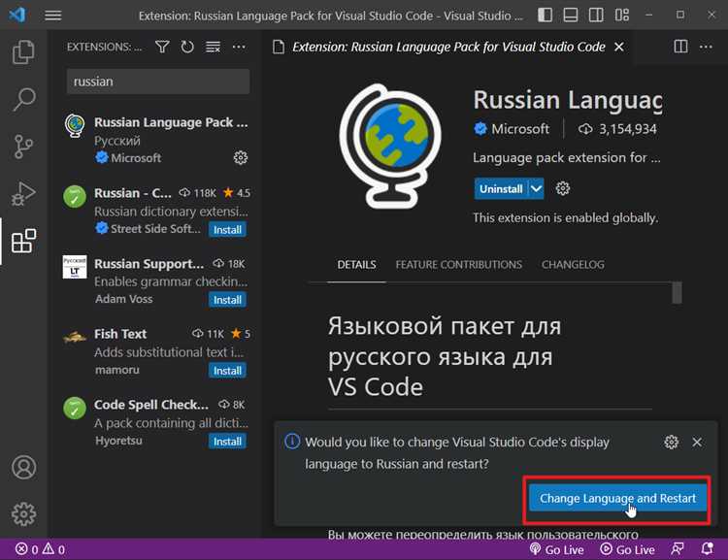Screen dimensions: 728x560
Task: Toggle the secondary side bar layout icon
Action: tap(596, 16)
